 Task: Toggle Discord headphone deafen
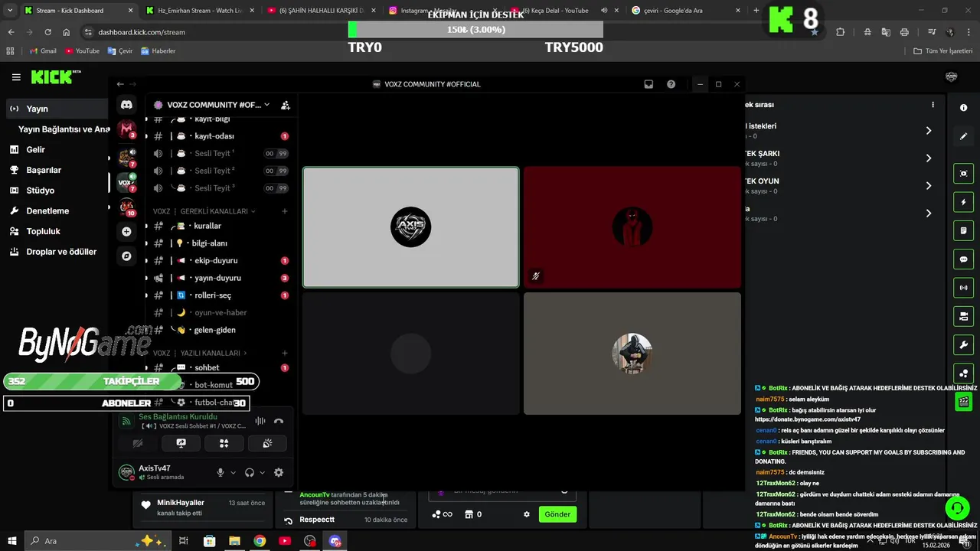(250, 473)
